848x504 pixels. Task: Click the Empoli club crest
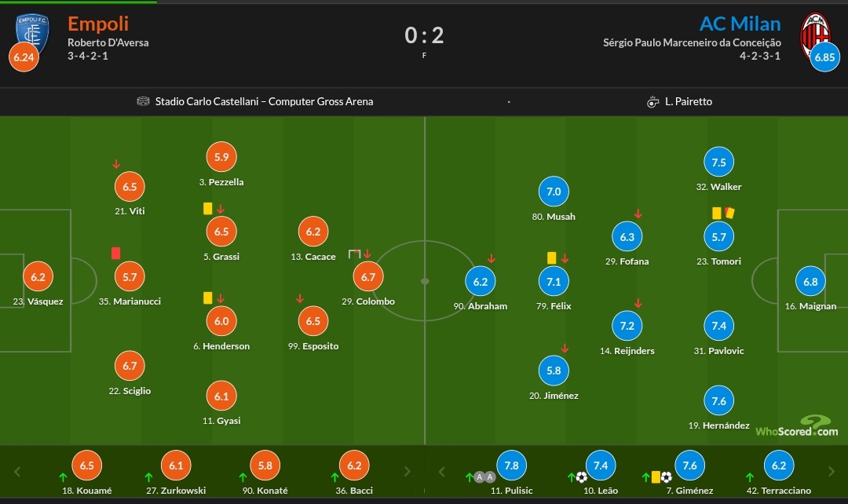32,32
